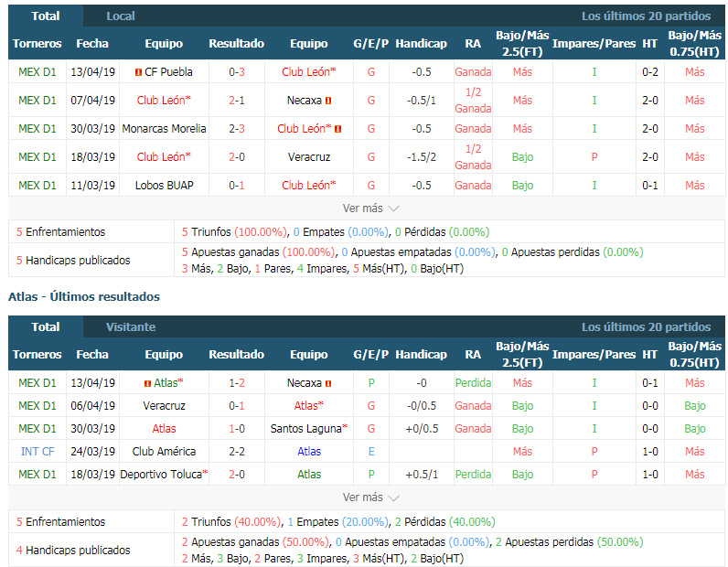The height and width of the screenshot is (567, 728).
Task: Open Club América team link
Action: (x=164, y=452)
